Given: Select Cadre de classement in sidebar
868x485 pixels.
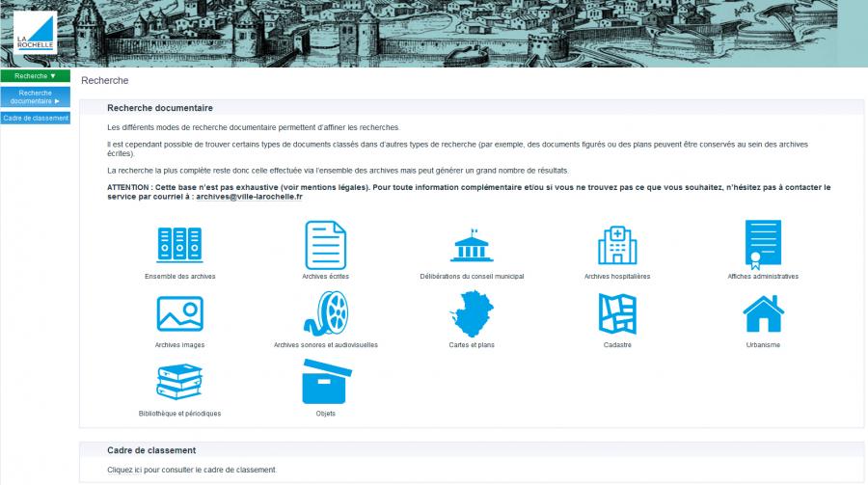Looking at the screenshot, I should pos(35,118).
